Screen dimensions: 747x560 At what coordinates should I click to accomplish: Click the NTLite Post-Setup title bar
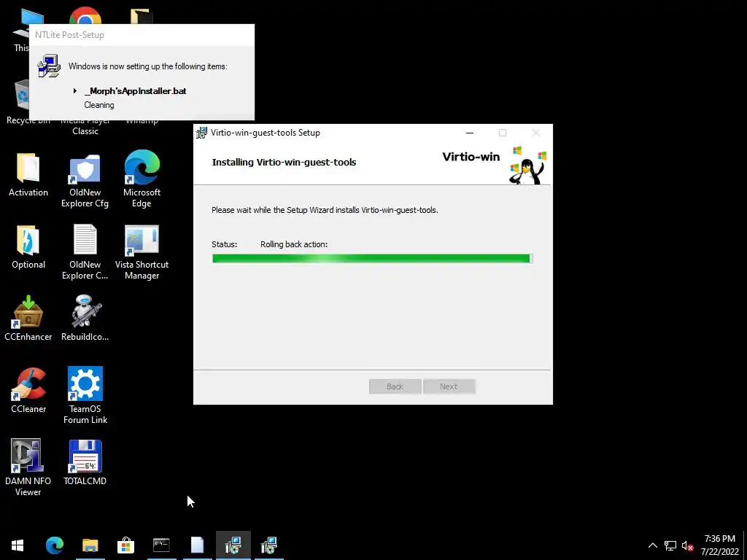pos(142,35)
